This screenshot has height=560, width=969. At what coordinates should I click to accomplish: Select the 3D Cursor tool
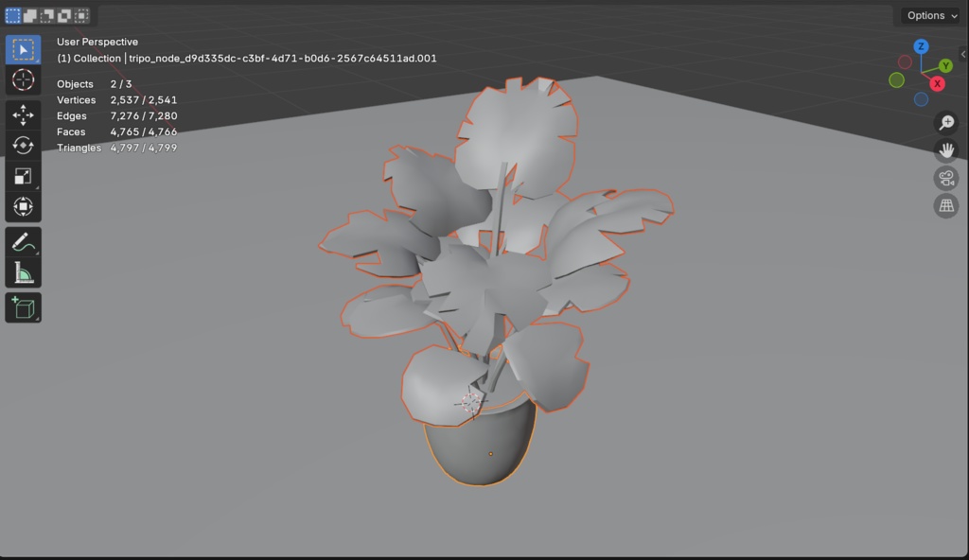pos(23,81)
